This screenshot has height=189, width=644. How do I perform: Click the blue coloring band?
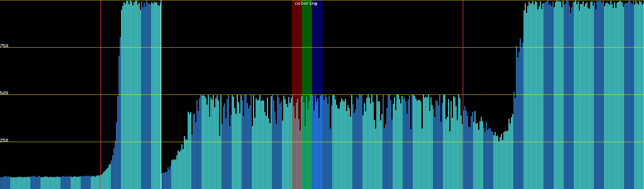(317, 47)
